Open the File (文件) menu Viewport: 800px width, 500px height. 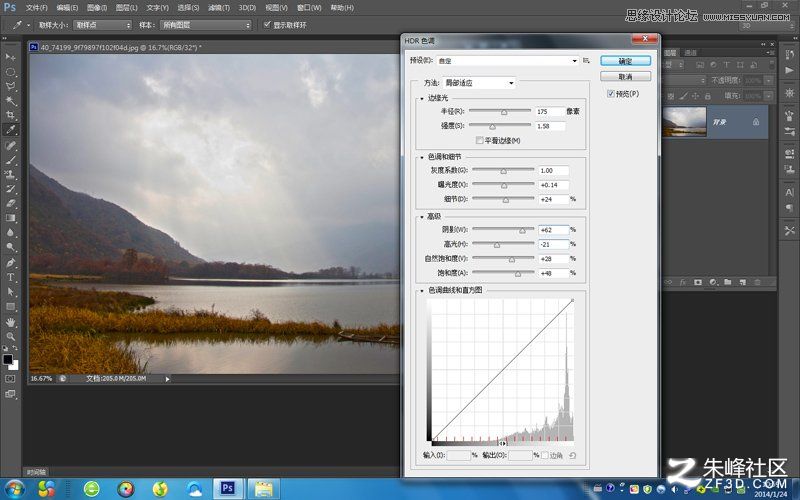point(36,8)
